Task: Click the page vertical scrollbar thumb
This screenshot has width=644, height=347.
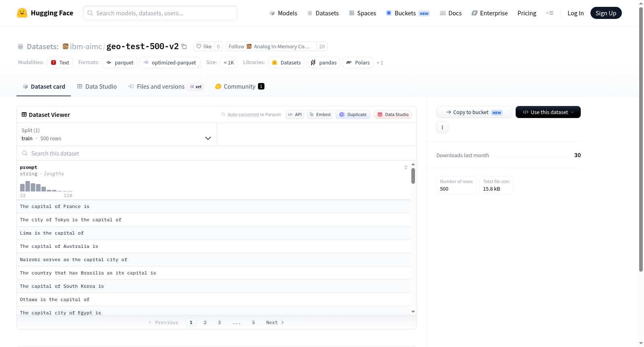Action: (x=641, y=139)
